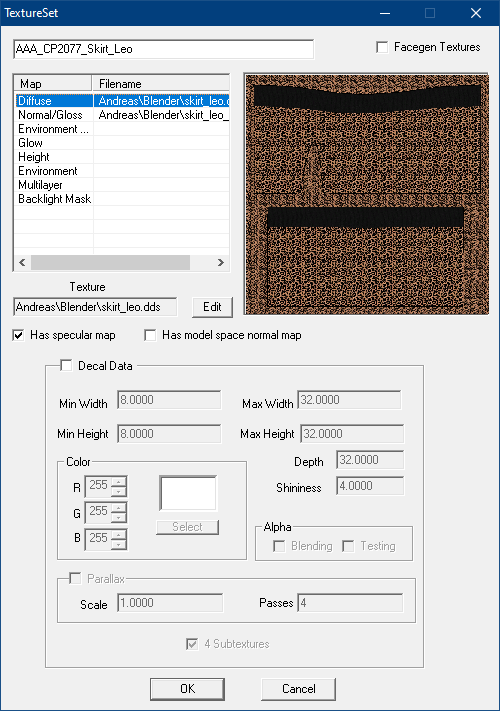The width and height of the screenshot is (500, 711).
Task: Click the Shininess value field
Action: coord(370,486)
